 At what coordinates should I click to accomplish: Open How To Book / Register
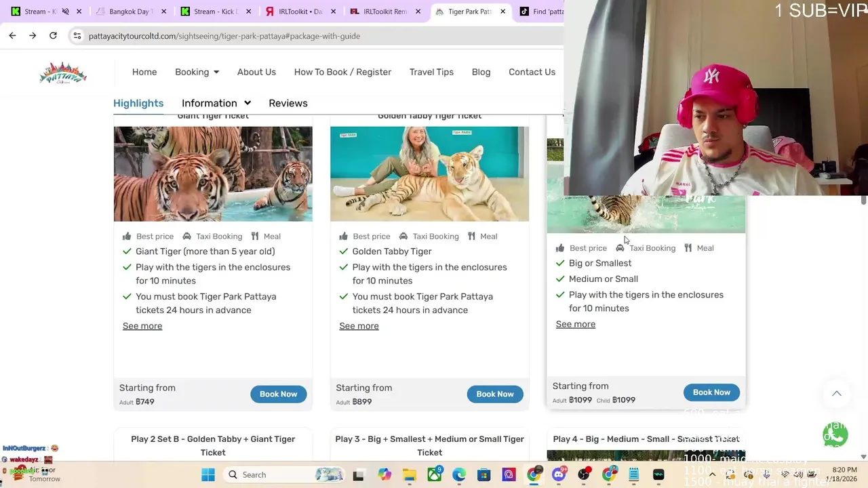pyautogui.click(x=342, y=72)
